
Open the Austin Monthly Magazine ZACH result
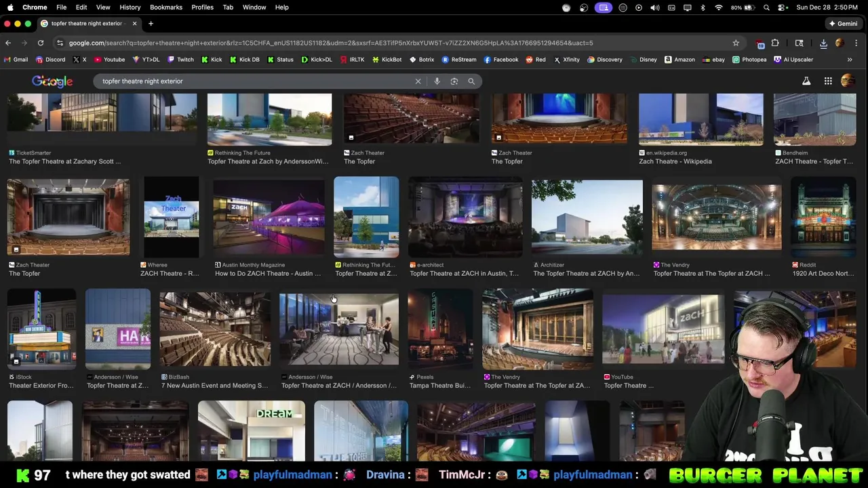point(268,273)
